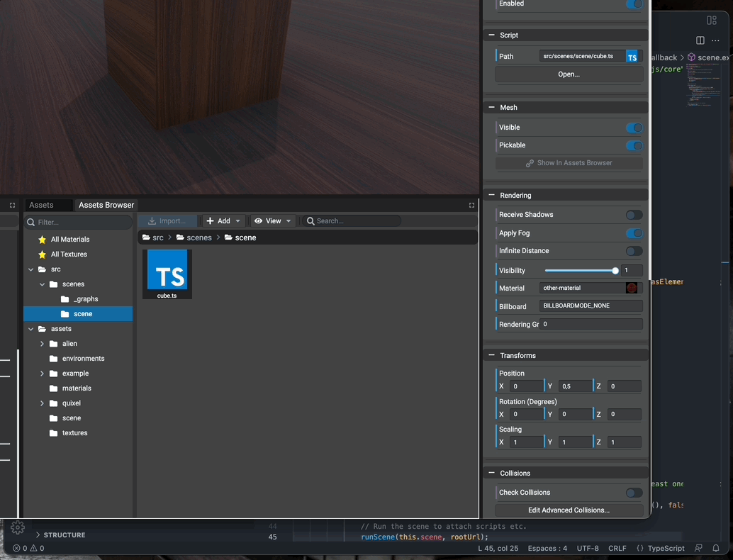
Task: Click the All Materials star icon
Action: pyautogui.click(x=42, y=240)
